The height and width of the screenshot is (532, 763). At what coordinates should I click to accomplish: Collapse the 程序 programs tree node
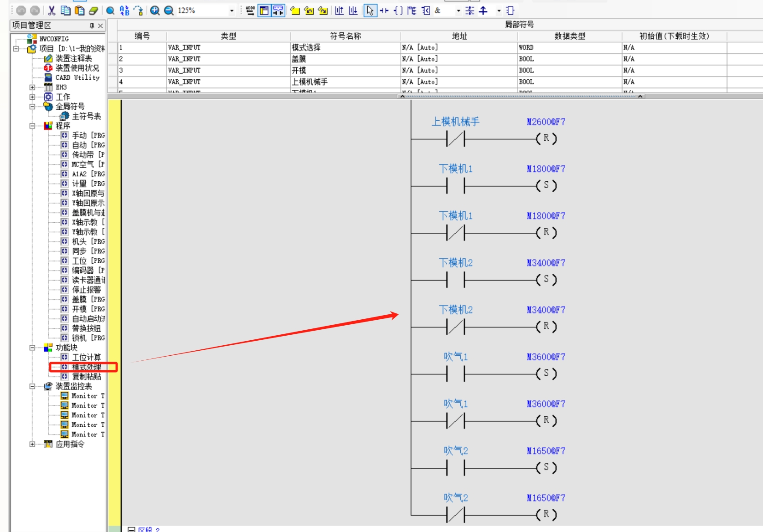pos(32,126)
